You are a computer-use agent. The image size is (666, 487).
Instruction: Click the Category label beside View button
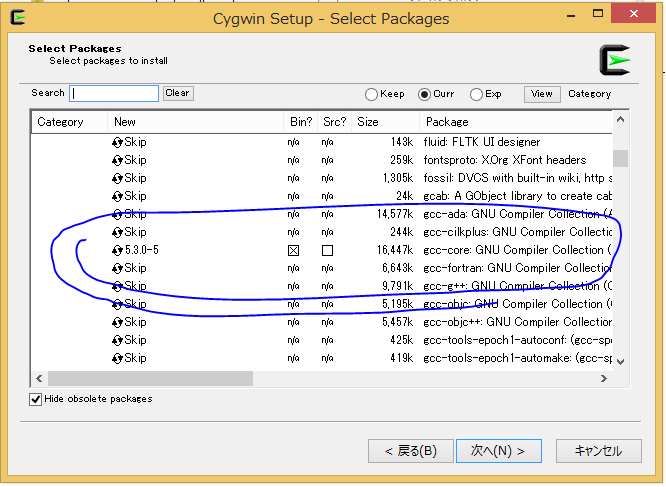point(590,94)
